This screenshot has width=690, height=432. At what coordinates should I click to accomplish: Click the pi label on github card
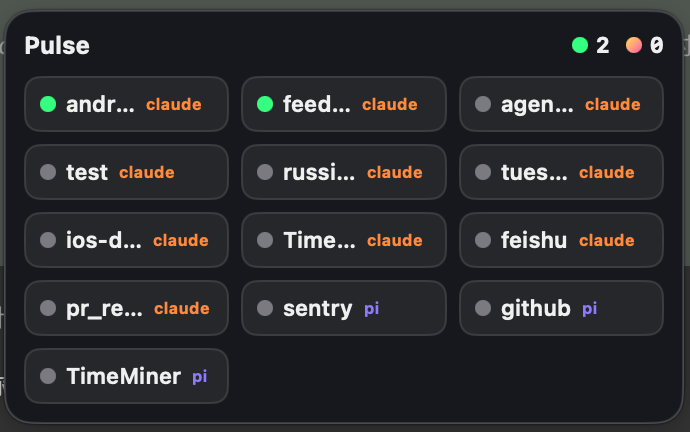(589, 309)
